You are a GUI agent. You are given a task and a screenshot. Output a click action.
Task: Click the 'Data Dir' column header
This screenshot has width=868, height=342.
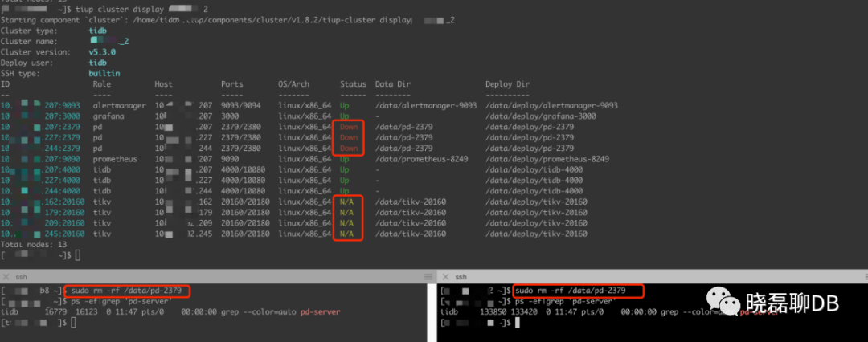pos(392,84)
